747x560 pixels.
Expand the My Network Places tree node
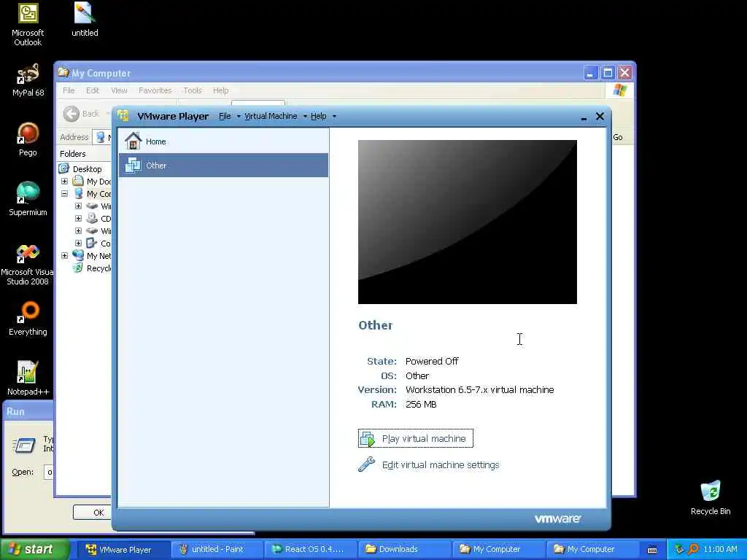coord(64,256)
